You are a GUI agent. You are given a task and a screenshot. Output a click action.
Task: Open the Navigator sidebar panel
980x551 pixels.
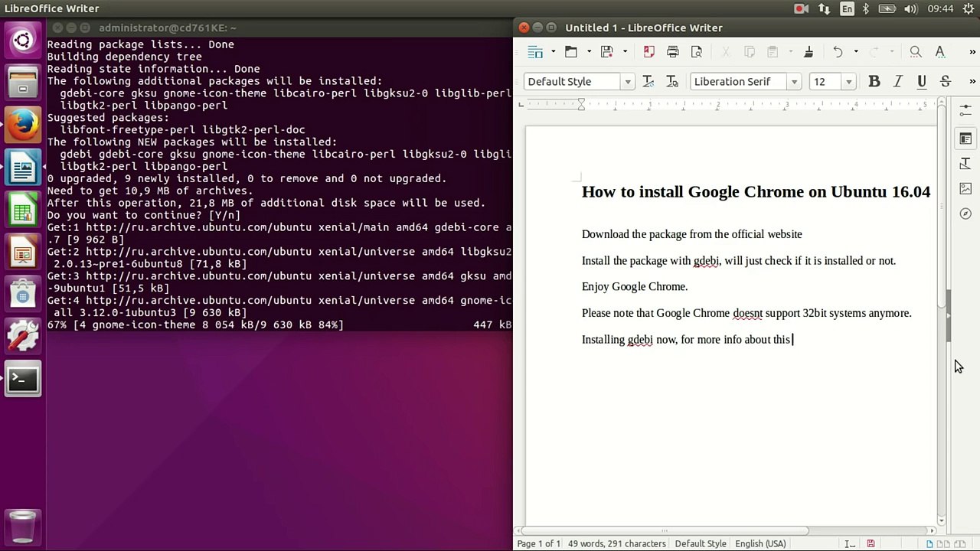pyautogui.click(x=965, y=214)
